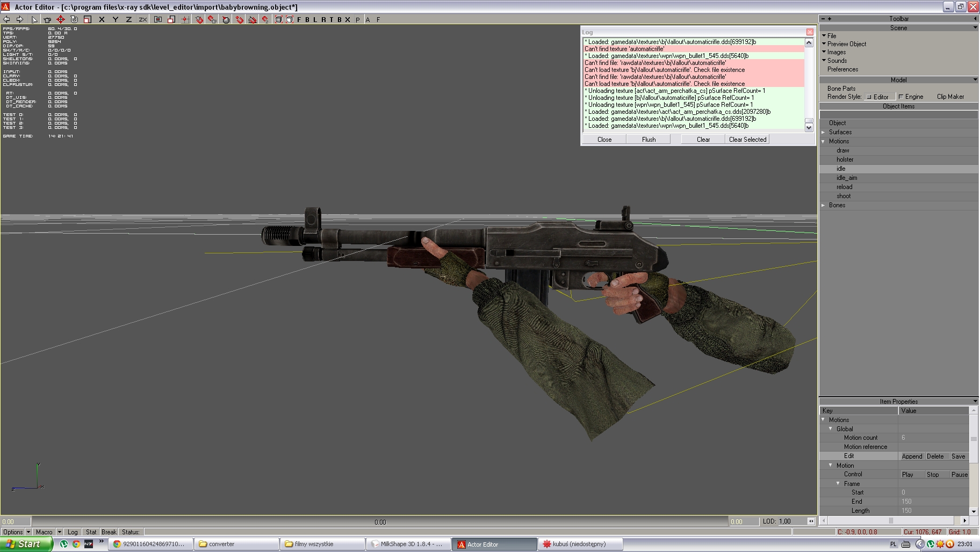Expand the Surfaces tree node

click(x=823, y=132)
